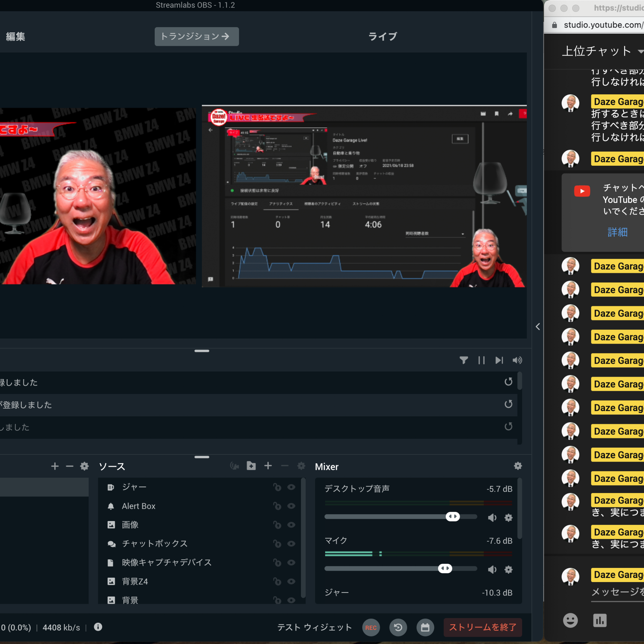Hide the Alert Box source
Screen dimensions: 644x644
coord(291,506)
